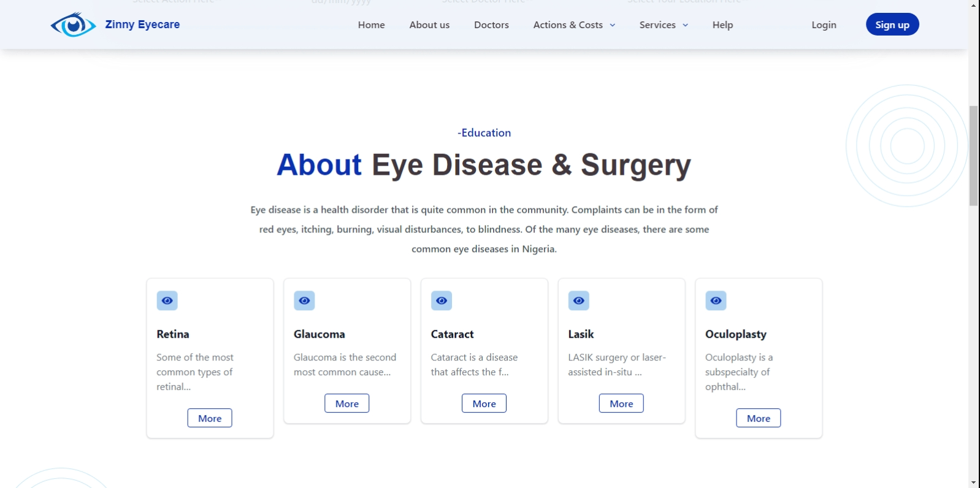Click More on the Cataract card
The height and width of the screenshot is (488, 980).
(x=484, y=403)
